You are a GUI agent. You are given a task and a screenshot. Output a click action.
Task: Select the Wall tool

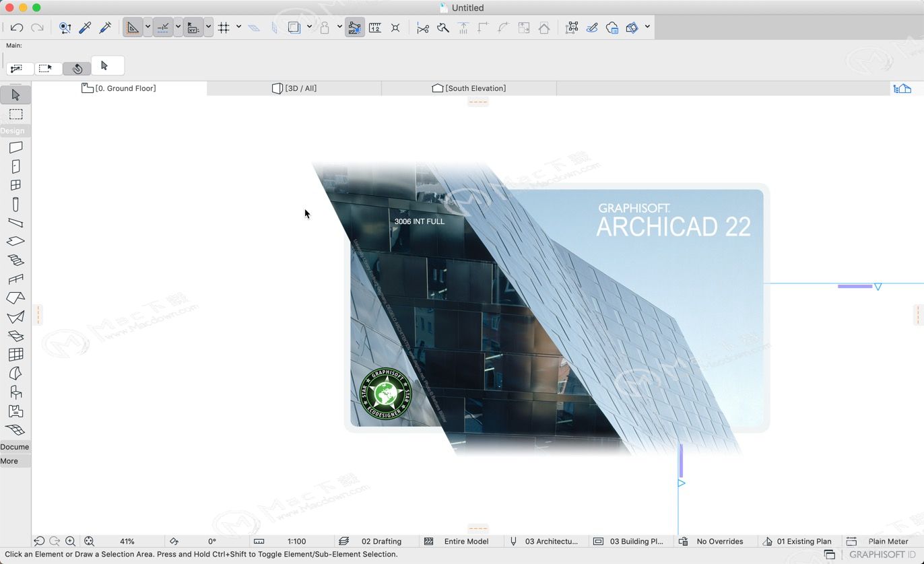[15, 147]
